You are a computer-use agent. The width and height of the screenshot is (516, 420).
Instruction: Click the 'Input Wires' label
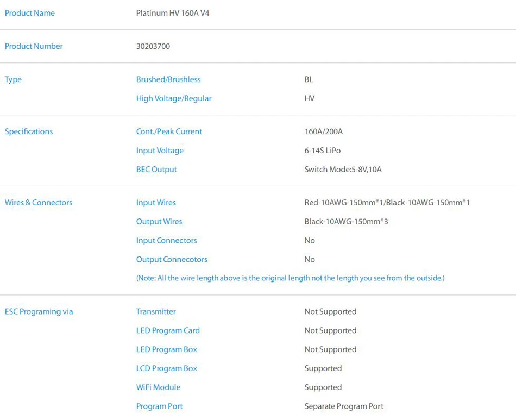click(x=156, y=203)
